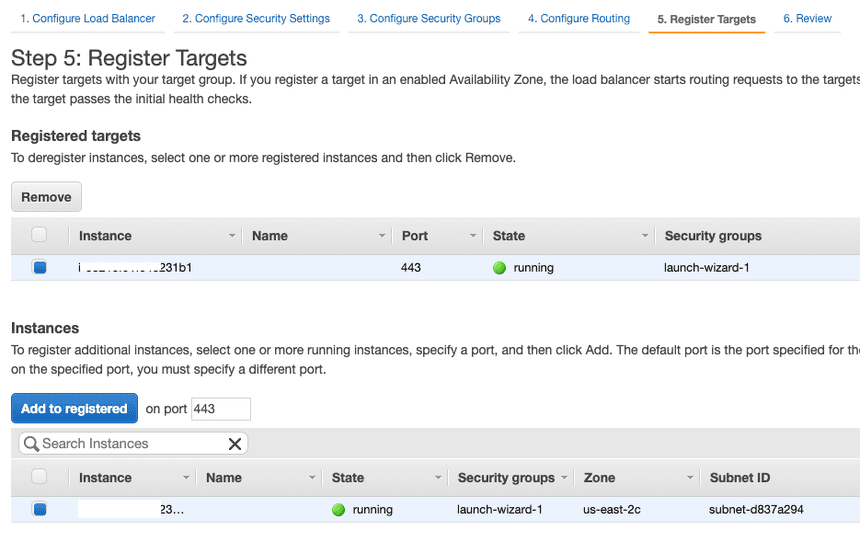Viewport: 860px width, 545px height.
Task: Click launch-wizard-1 in the Instances table row
Action: 500,509
